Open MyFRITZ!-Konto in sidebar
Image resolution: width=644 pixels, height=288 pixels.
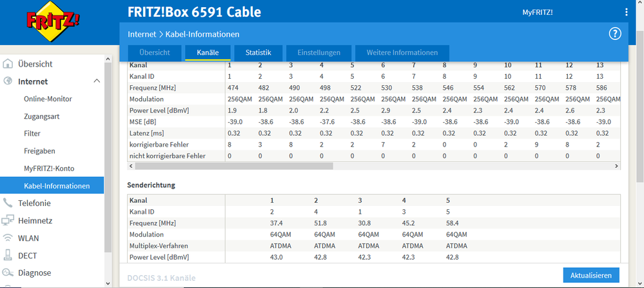click(49, 169)
